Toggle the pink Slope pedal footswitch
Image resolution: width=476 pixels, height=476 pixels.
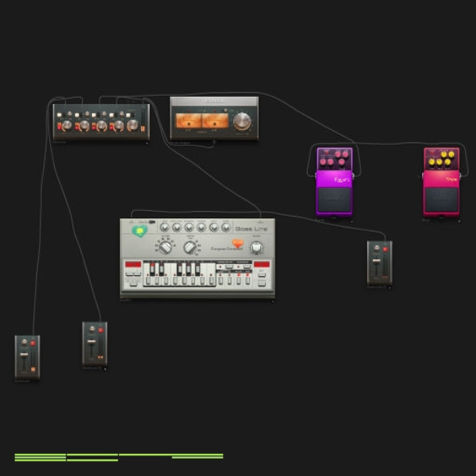click(x=441, y=199)
